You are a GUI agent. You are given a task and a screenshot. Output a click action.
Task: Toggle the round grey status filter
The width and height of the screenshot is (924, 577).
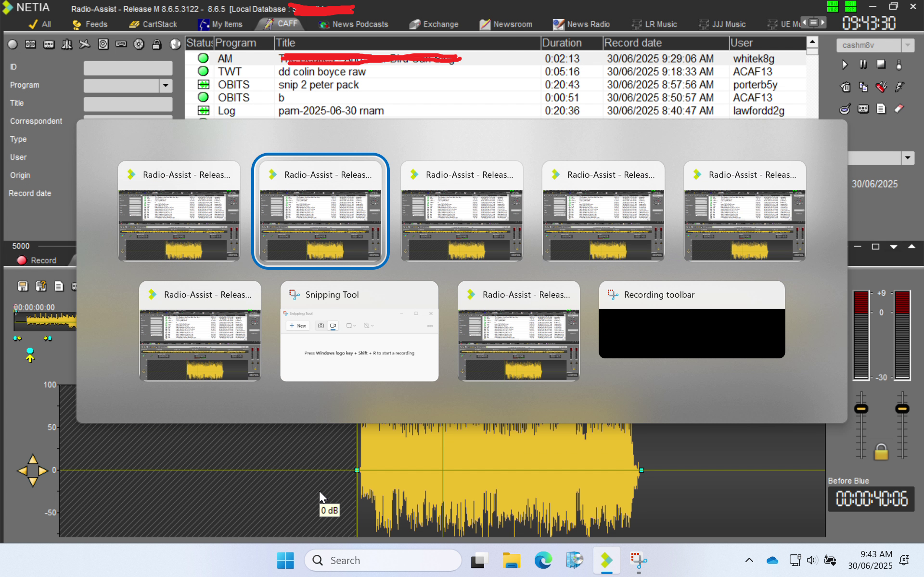pos(13,45)
